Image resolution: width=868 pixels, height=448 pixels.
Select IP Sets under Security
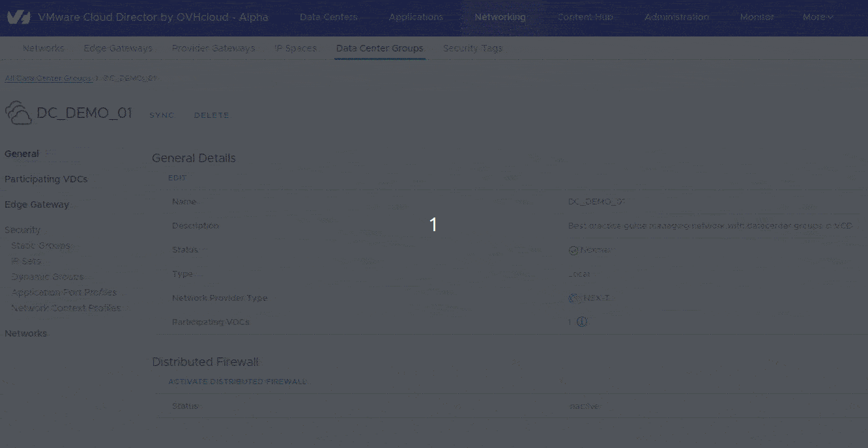click(26, 261)
